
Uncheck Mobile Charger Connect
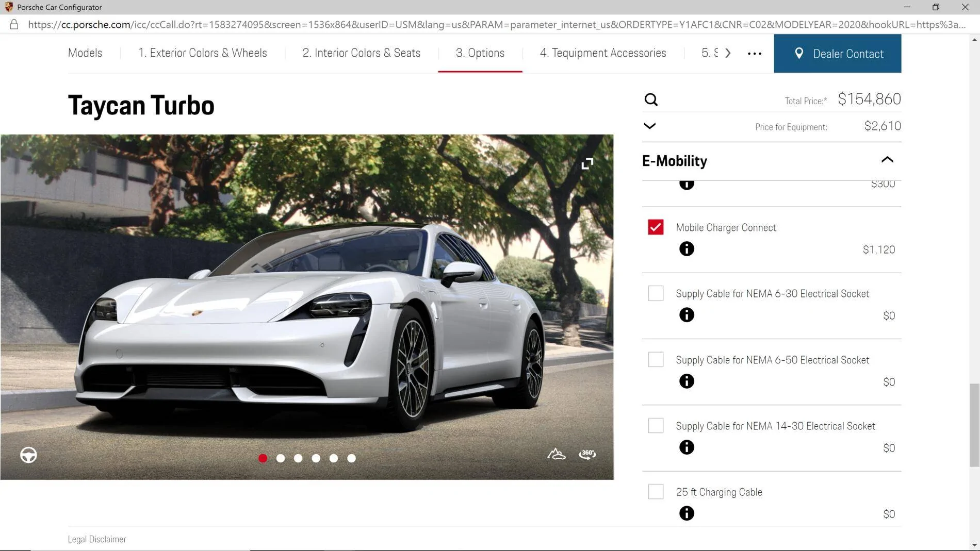(656, 227)
